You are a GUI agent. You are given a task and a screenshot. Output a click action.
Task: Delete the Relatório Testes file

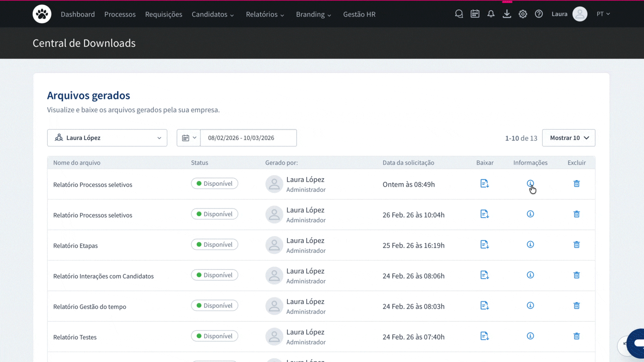tap(577, 336)
